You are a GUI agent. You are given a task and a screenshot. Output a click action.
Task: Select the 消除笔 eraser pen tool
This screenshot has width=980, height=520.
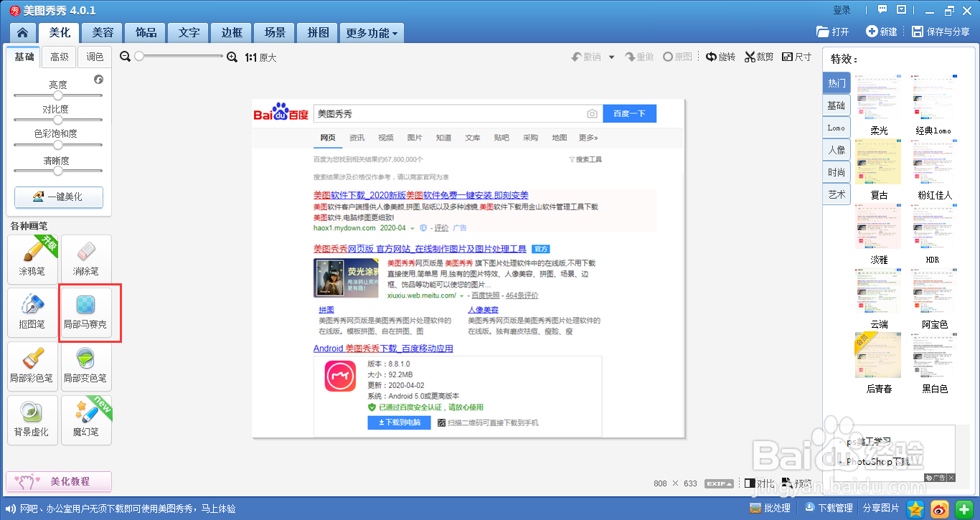click(x=86, y=257)
